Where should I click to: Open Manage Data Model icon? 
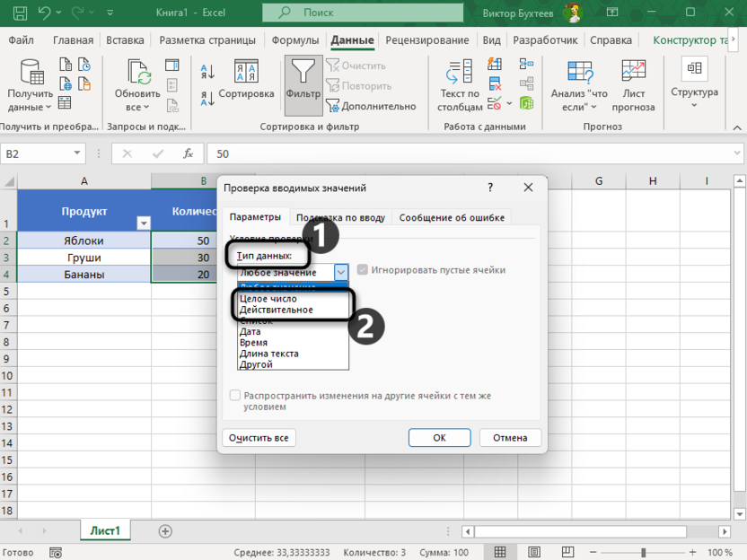tap(526, 103)
